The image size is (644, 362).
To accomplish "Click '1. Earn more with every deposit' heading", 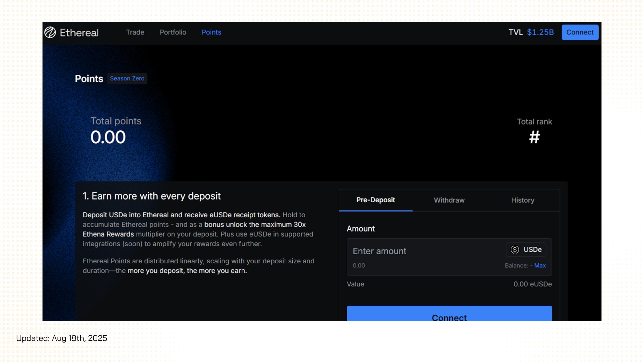I will click(x=151, y=196).
